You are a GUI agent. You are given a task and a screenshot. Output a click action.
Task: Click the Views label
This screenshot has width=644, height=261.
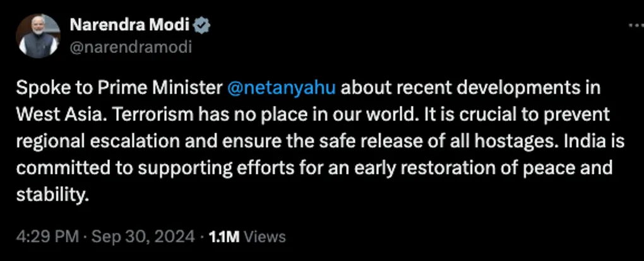pos(265,237)
